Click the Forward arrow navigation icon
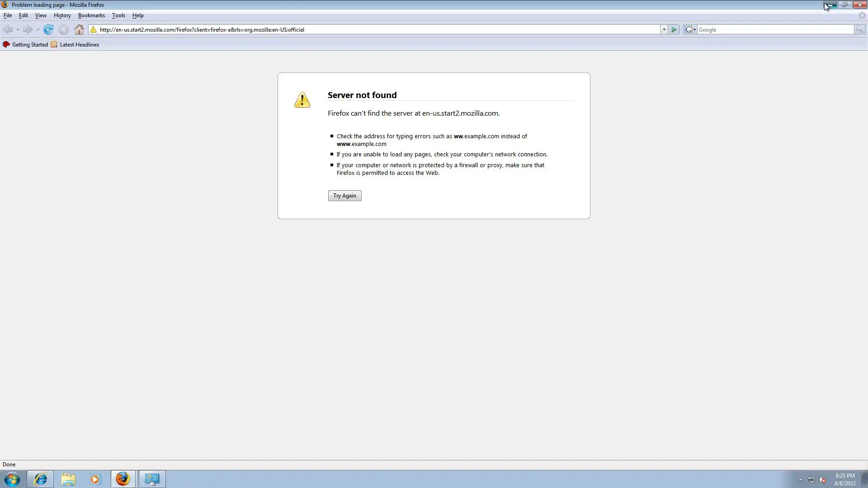 tap(28, 30)
